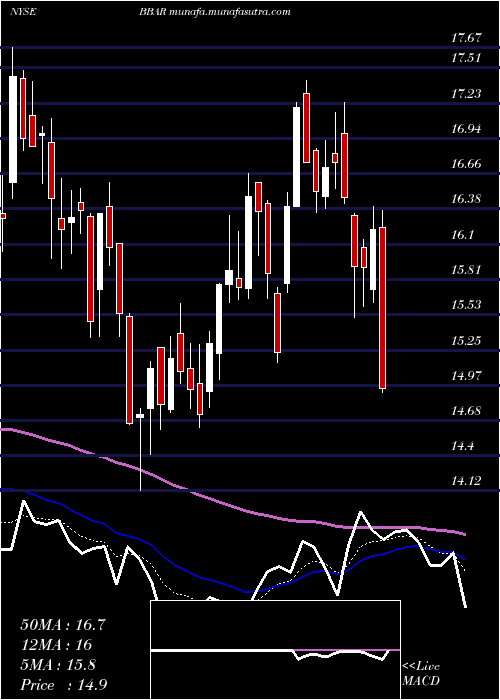Click the 50MA : 16.7 readout
This screenshot has height=700, width=500.
coord(63,625)
